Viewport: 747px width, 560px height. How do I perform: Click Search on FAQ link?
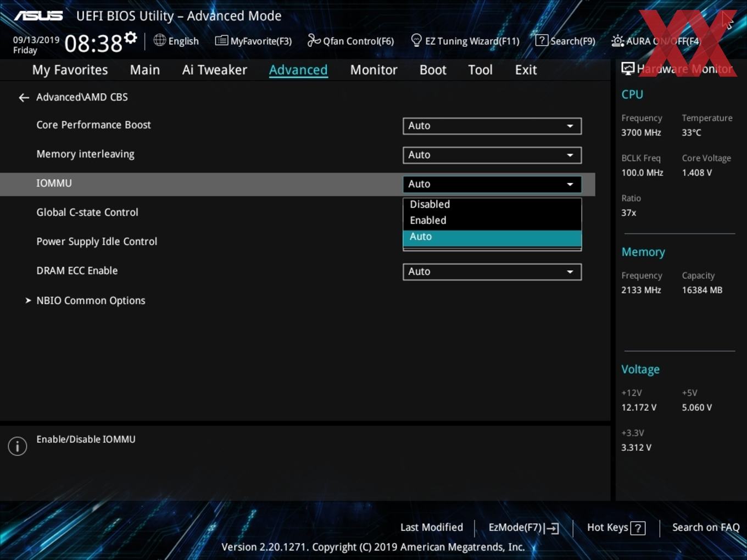(x=706, y=528)
